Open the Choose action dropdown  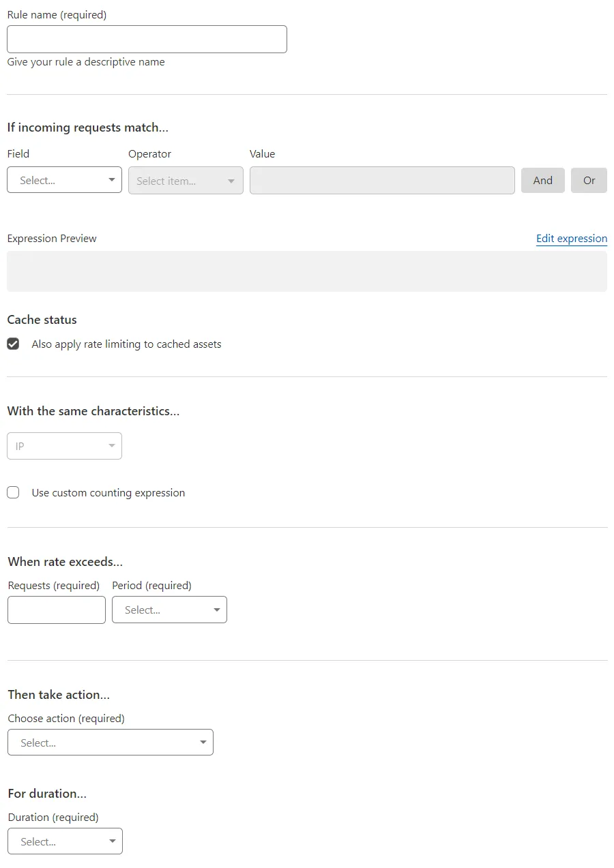(110, 743)
